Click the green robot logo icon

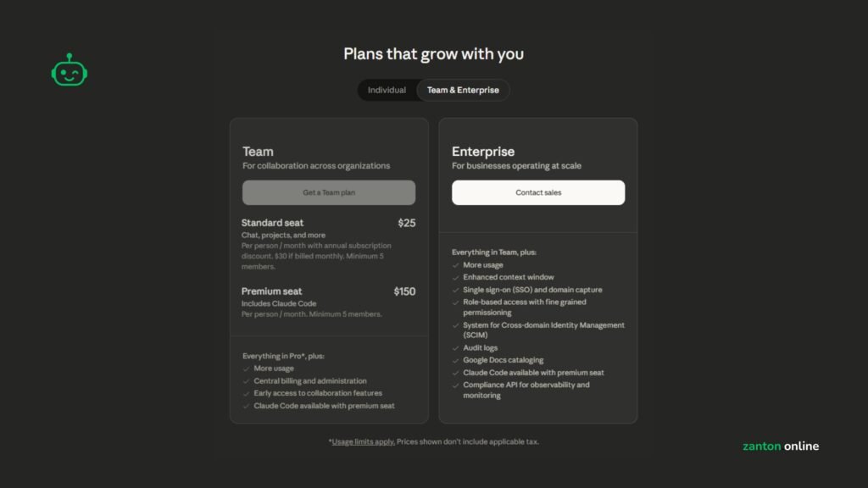(70, 70)
